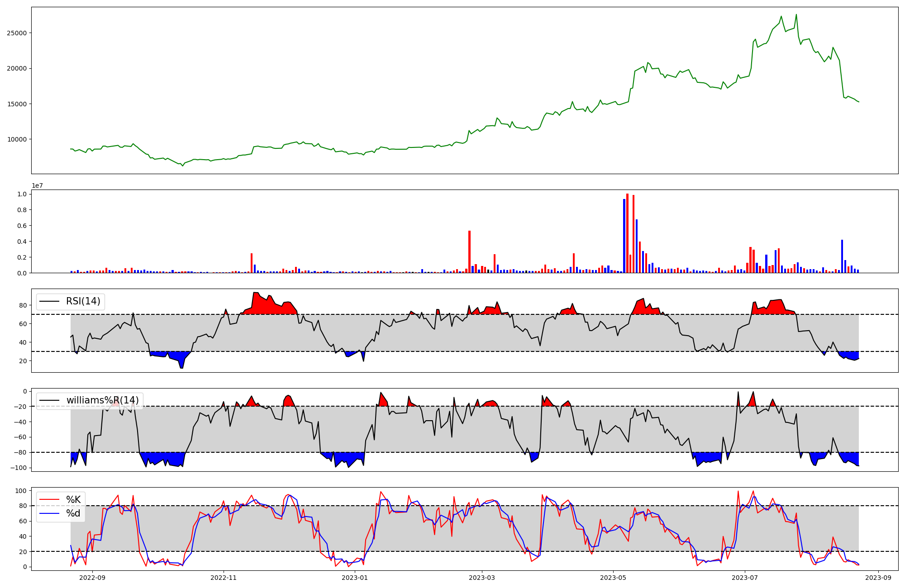Click the black line sample beside RSI(14)
Image resolution: width=905 pixels, height=588 pixels.
(50, 301)
